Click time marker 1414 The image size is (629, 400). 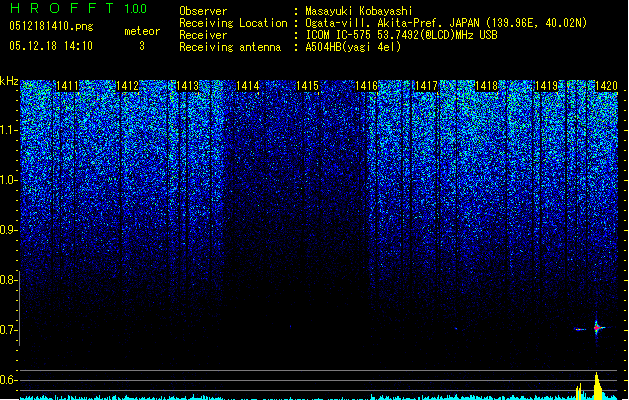click(x=248, y=86)
